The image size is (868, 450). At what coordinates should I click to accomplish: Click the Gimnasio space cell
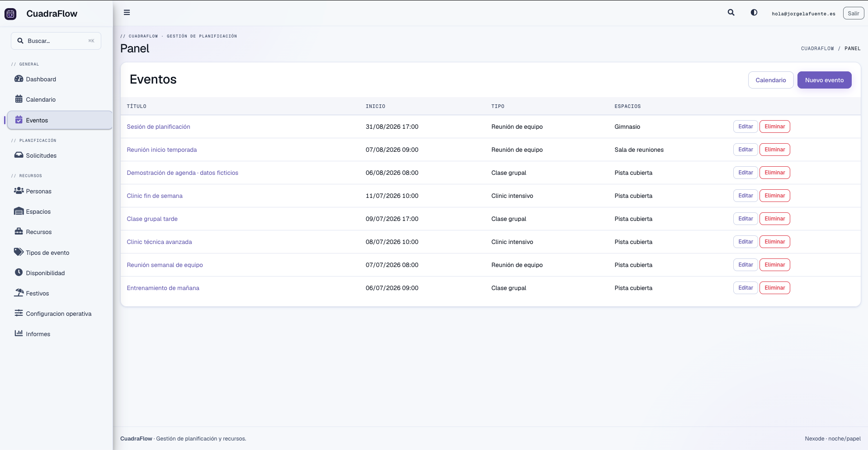point(627,127)
